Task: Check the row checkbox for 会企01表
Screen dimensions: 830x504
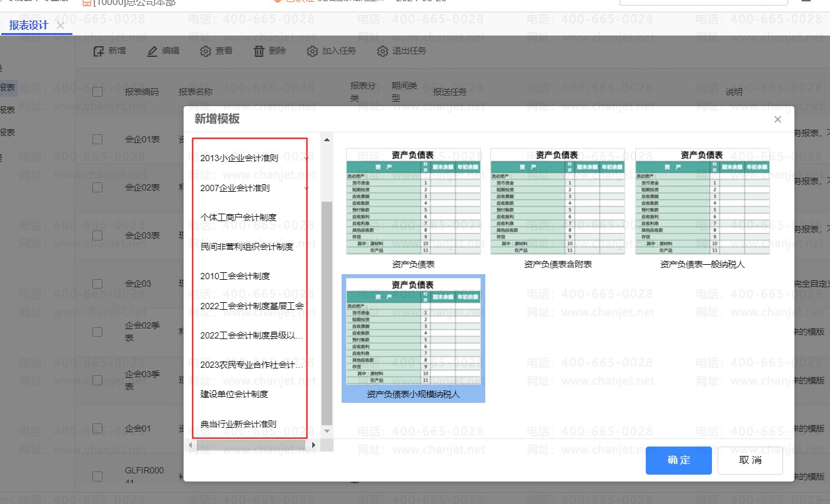Action: (x=97, y=139)
